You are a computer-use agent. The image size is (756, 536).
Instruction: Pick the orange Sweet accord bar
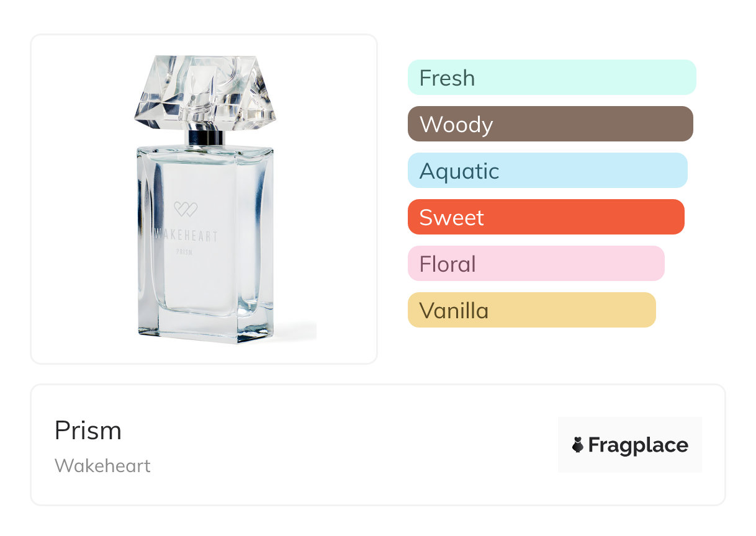[546, 217]
